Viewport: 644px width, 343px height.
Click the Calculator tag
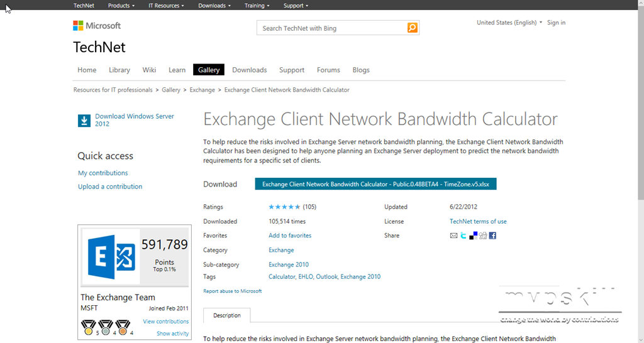282,276
